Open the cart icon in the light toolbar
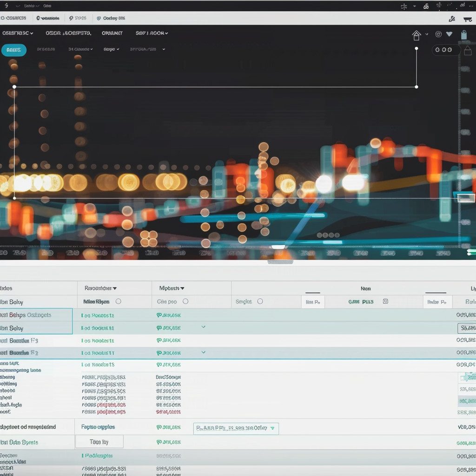This screenshot has width=476, height=476. click(x=468, y=20)
